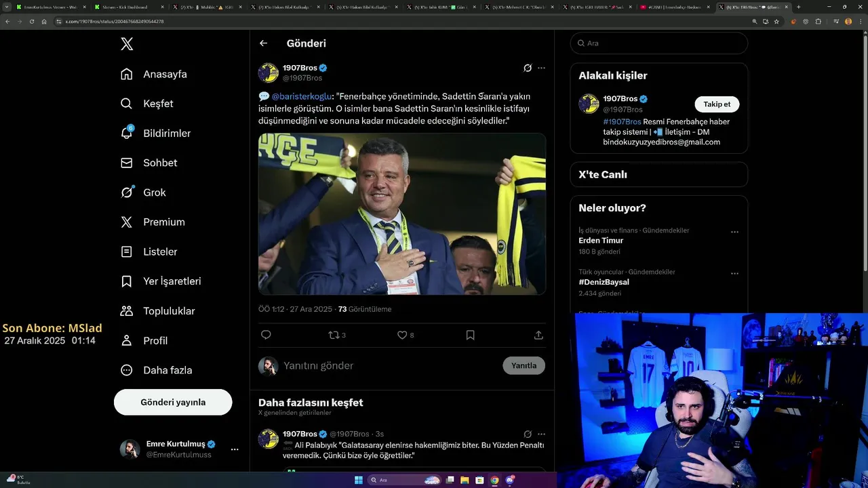This screenshot has width=868, height=488.
Task: Click Grok icon on main 1907Bros post
Action: coord(528,68)
